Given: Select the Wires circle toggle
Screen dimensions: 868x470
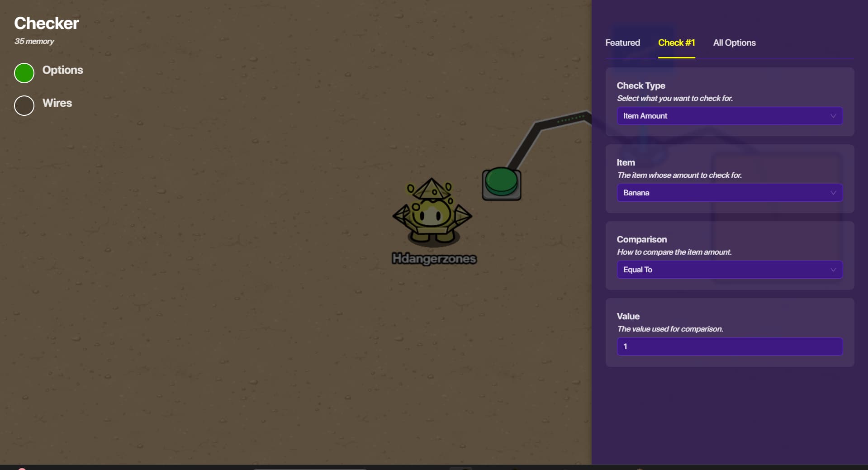Looking at the screenshot, I should coord(24,105).
